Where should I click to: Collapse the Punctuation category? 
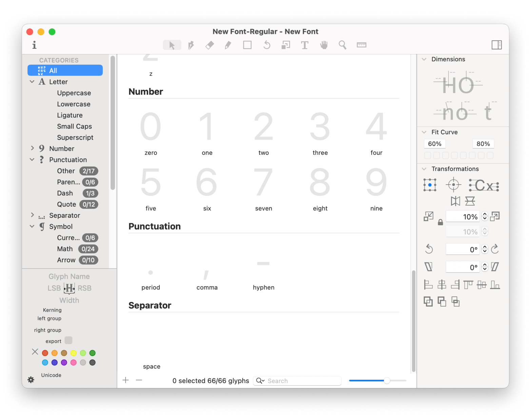coord(32,160)
